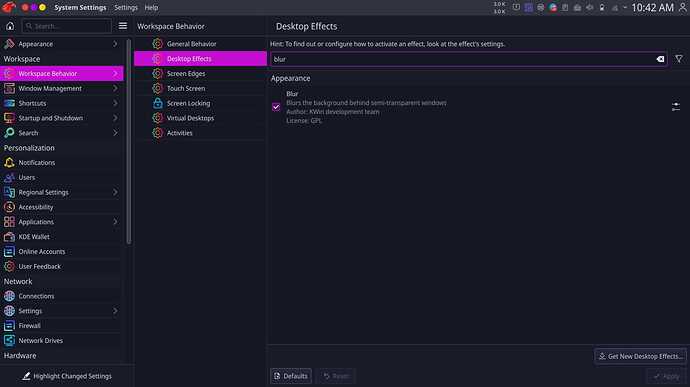Click the sidebar vertical scrollbar
This screenshot has height=387, width=690.
point(128,141)
